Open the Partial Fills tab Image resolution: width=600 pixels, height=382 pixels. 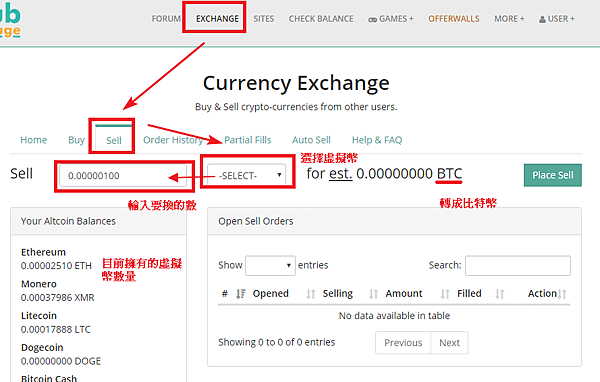[248, 140]
